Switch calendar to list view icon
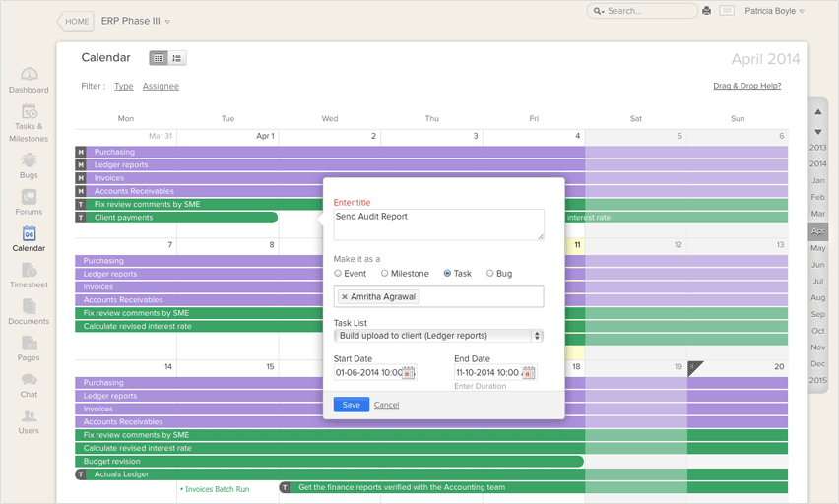Screen dimensions: 839x504 177,58
